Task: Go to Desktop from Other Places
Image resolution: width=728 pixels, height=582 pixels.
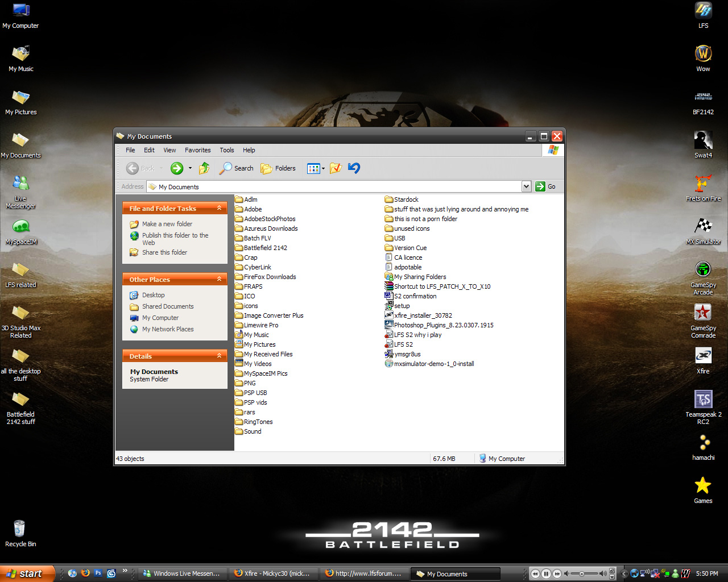Action: pos(154,295)
